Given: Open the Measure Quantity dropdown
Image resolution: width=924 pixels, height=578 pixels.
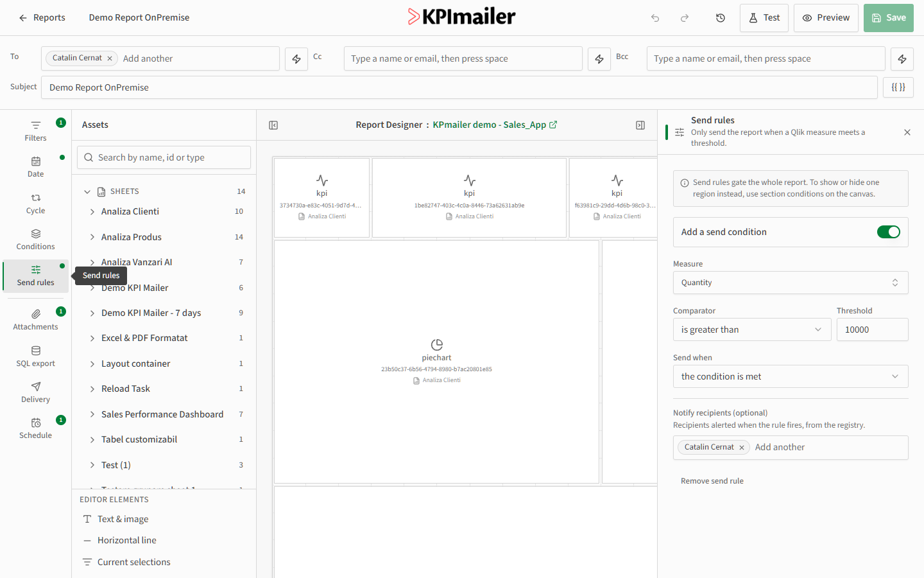Looking at the screenshot, I should 791,283.
